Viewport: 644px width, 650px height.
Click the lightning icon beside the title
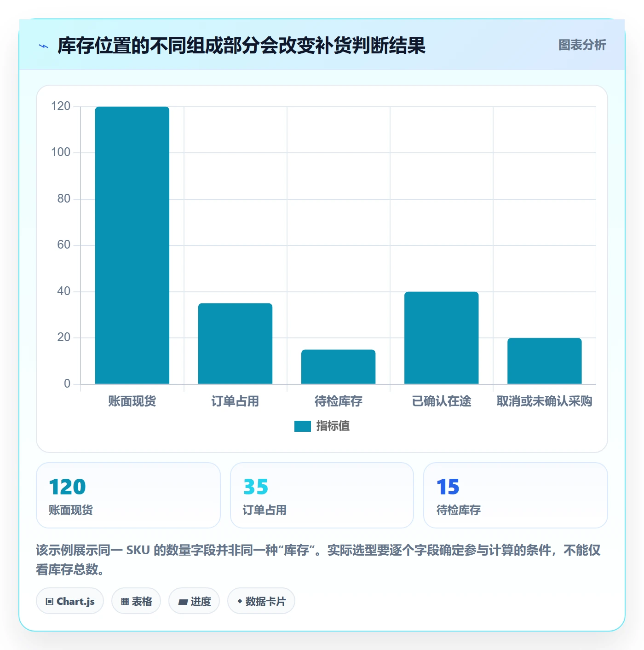[44, 46]
